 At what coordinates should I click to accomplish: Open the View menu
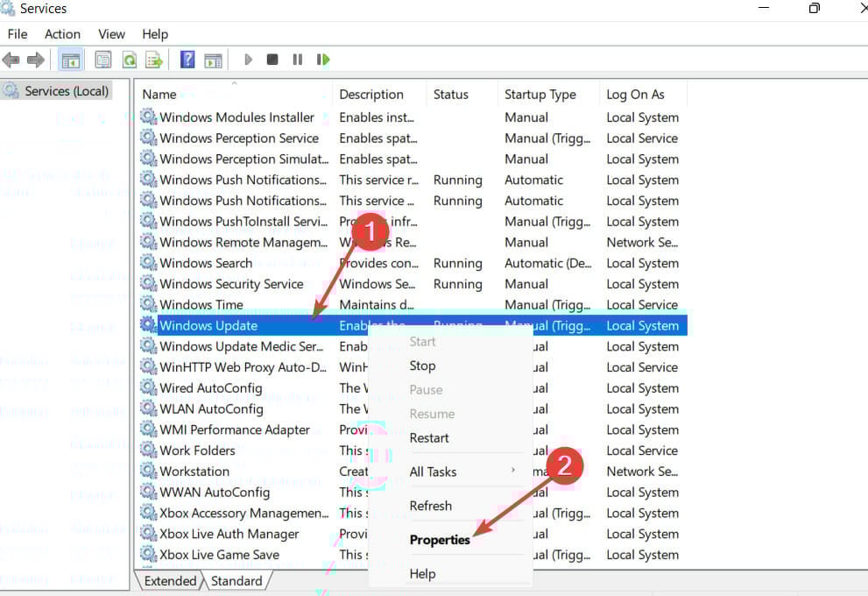tap(111, 34)
